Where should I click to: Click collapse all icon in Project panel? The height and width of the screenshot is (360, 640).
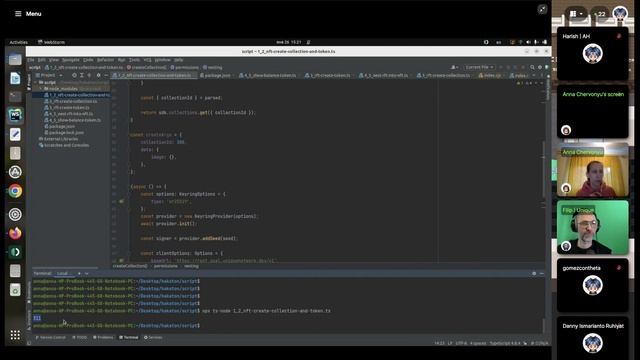click(x=89, y=76)
